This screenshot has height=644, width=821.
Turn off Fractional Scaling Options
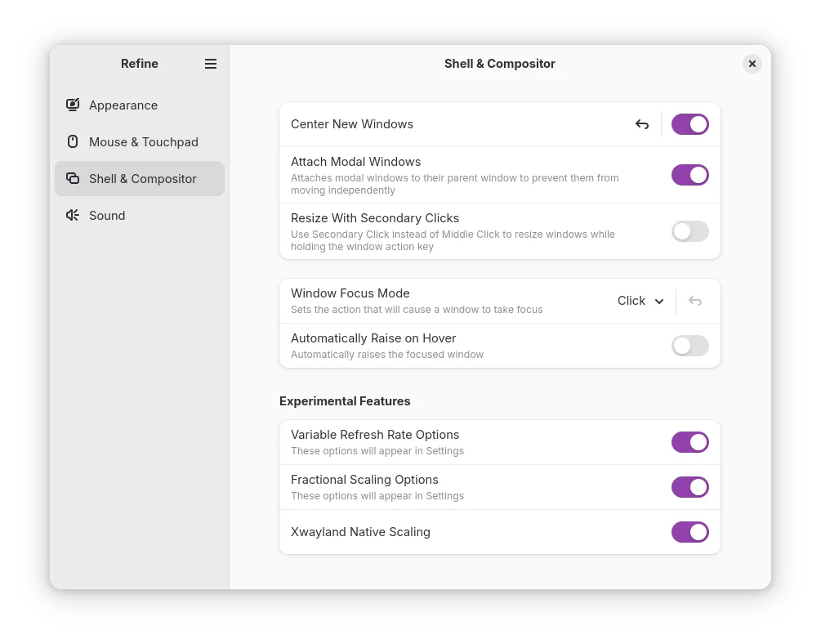[689, 487]
